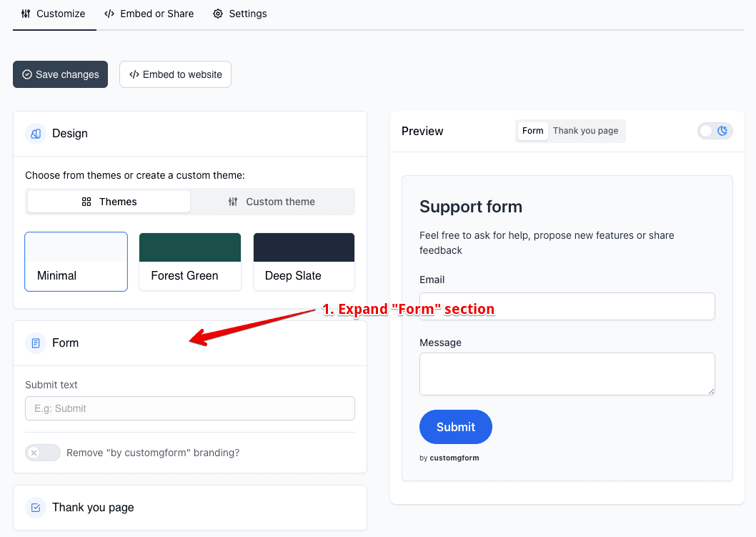The height and width of the screenshot is (537, 756).
Task: Toggle dark mode in Preview panel
Action: 715,131
